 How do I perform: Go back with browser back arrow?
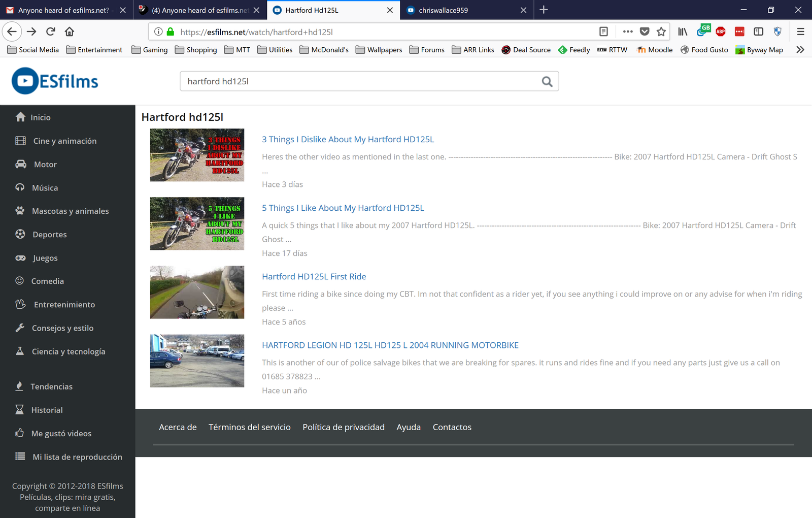click(x=12, y=31)
